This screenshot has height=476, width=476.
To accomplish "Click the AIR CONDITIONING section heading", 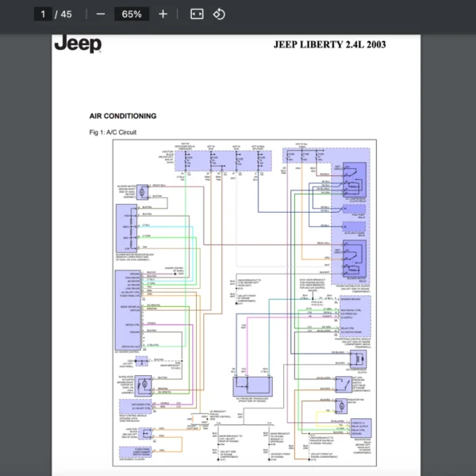I will (x=123, y=116).
